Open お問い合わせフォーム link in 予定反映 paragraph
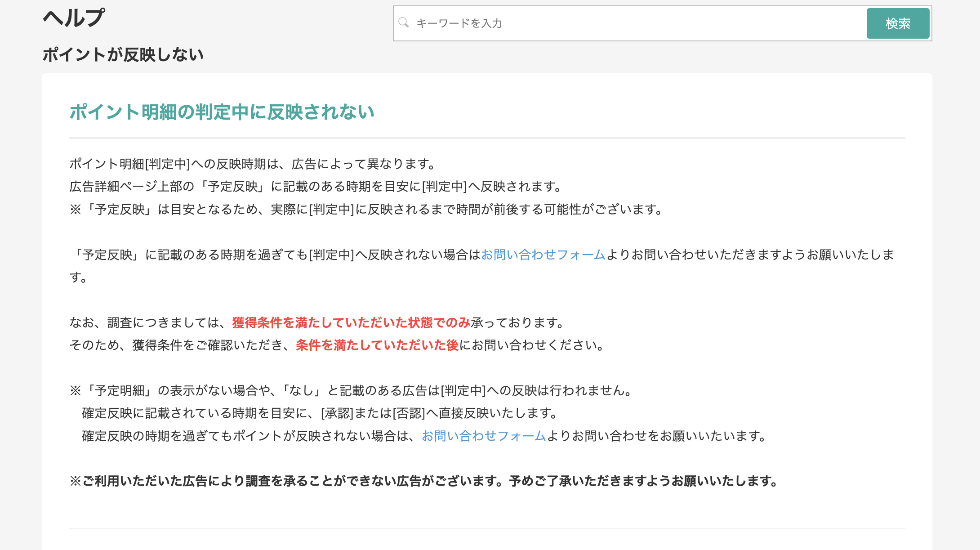980x550 pixels. (x=543, y=255)
